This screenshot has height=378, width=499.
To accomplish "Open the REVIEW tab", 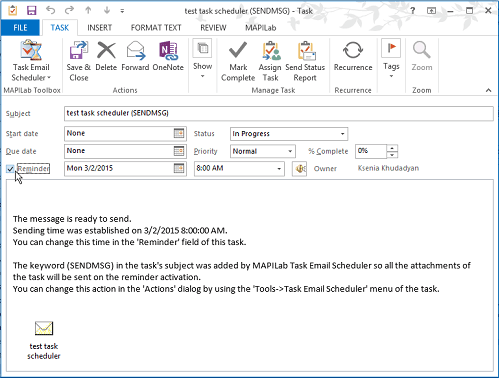I will (x=213, y=28).
